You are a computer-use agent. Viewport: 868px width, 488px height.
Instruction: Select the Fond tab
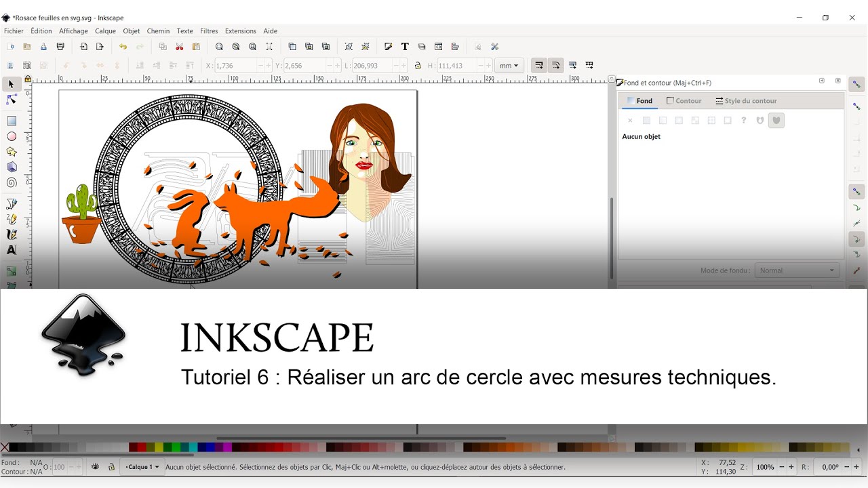pyautogui.click(x=639, y=101)
